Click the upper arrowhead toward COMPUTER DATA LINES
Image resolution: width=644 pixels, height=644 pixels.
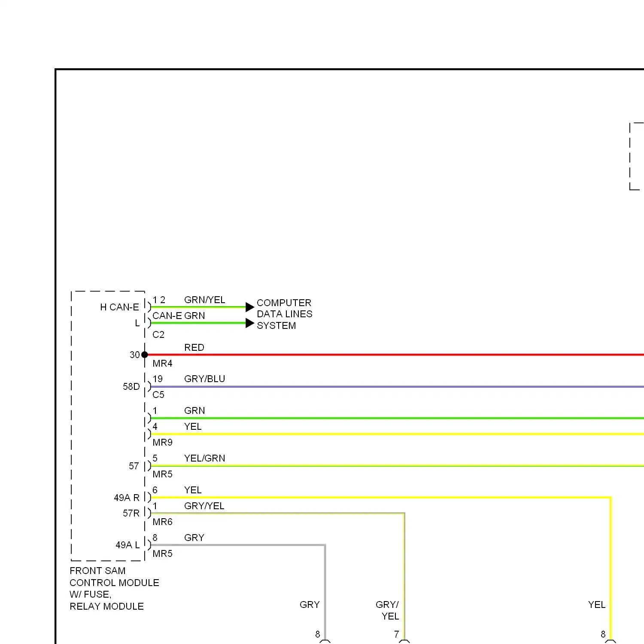tap(250, 307)
